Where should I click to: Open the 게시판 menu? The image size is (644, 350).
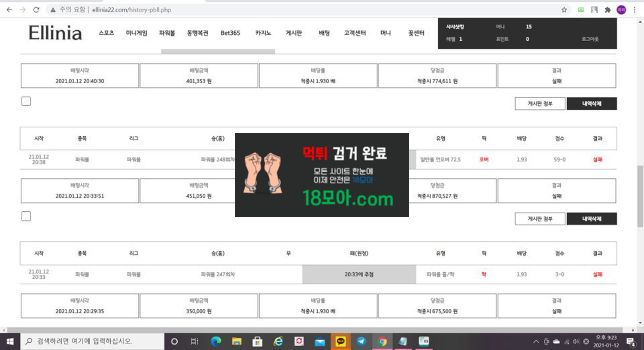tap(294, 33)
